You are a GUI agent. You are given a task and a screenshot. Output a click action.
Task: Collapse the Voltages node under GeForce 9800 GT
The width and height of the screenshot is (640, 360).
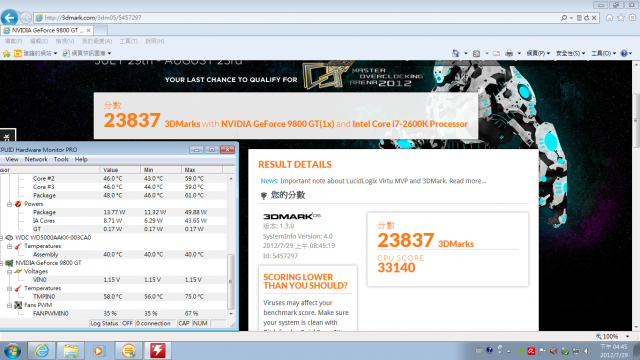[9, 271]
